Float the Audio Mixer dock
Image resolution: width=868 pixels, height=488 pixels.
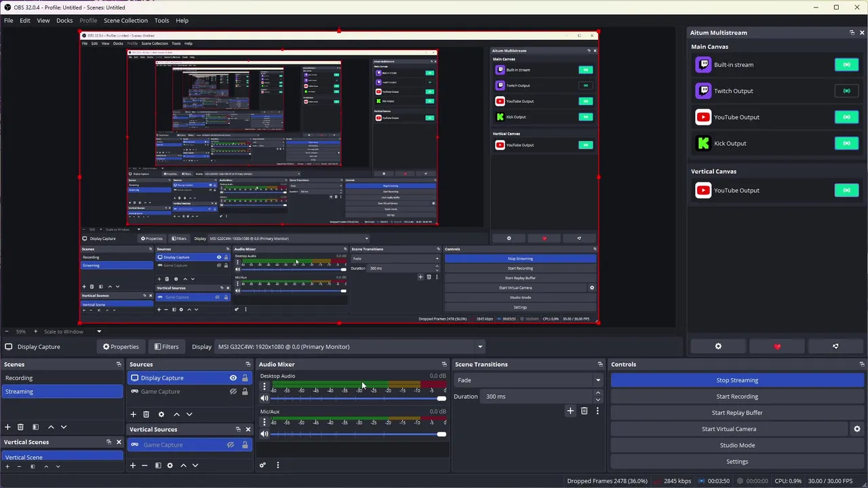tap(444, 365)
